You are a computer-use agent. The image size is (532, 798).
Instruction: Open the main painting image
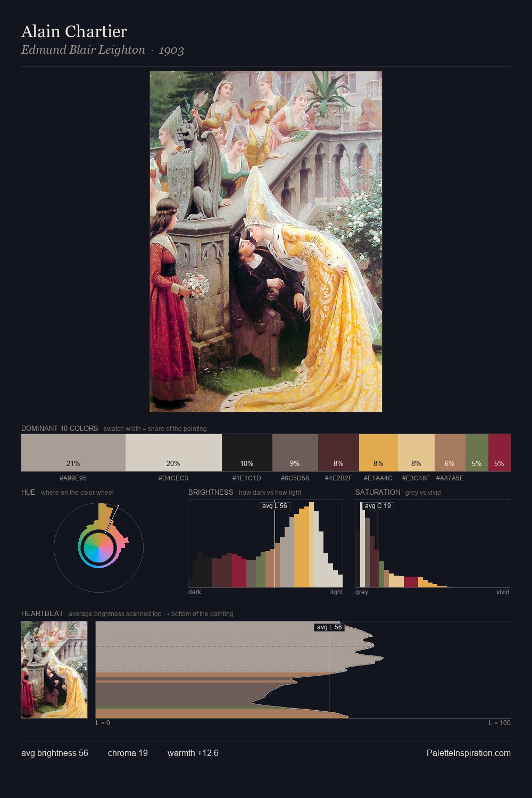[266, 242]
